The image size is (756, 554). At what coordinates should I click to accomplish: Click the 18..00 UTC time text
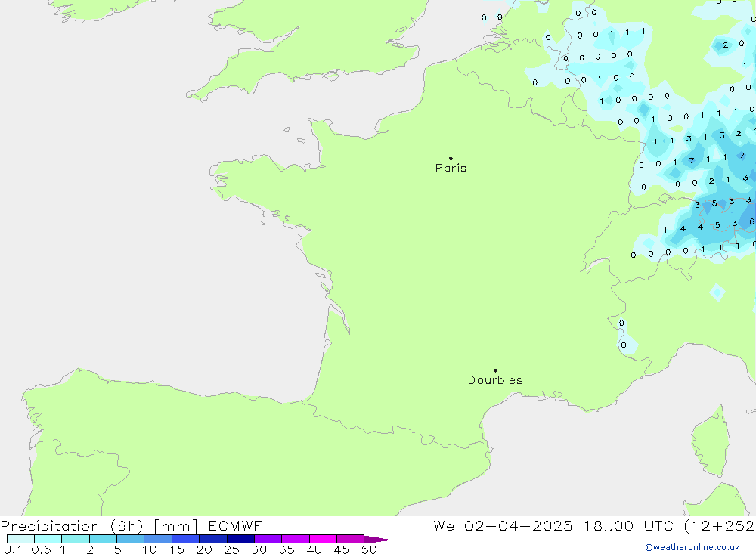point(629,525)
